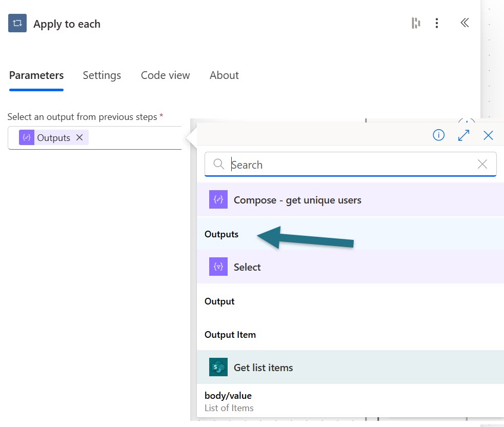This screenshot has width=504, height=427.
Task: Open the Settings tab
Action: (102, 75)
